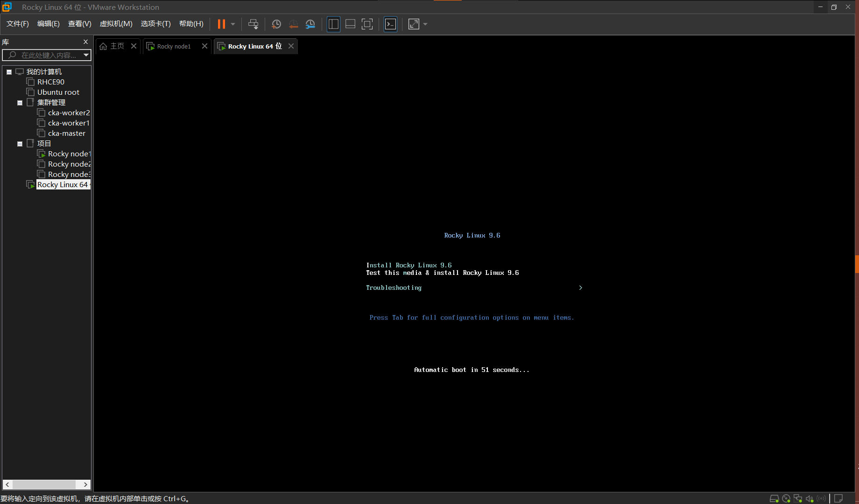Take a snapshot with the clock-plus icon
This screenshot has height=504, width=859.
click(x=276, y=24)
